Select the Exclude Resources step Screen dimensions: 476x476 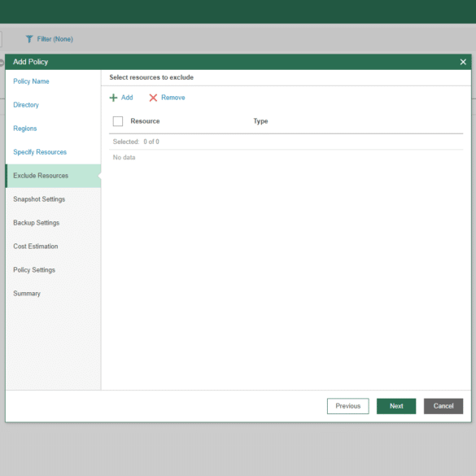pyautogui.click(x=53, y=176)
